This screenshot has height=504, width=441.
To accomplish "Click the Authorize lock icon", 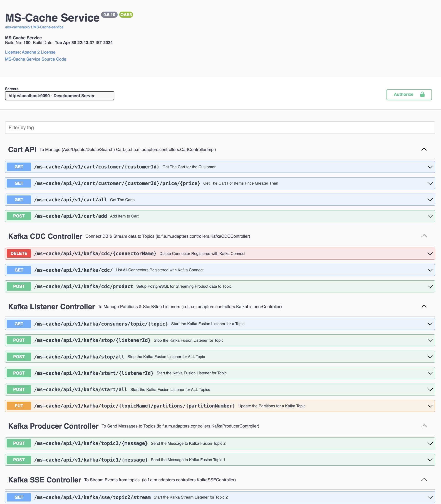I will coord(422,94).
